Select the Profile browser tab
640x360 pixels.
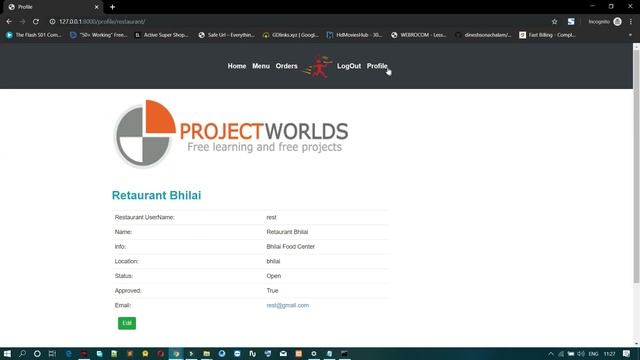coord(53,7)
